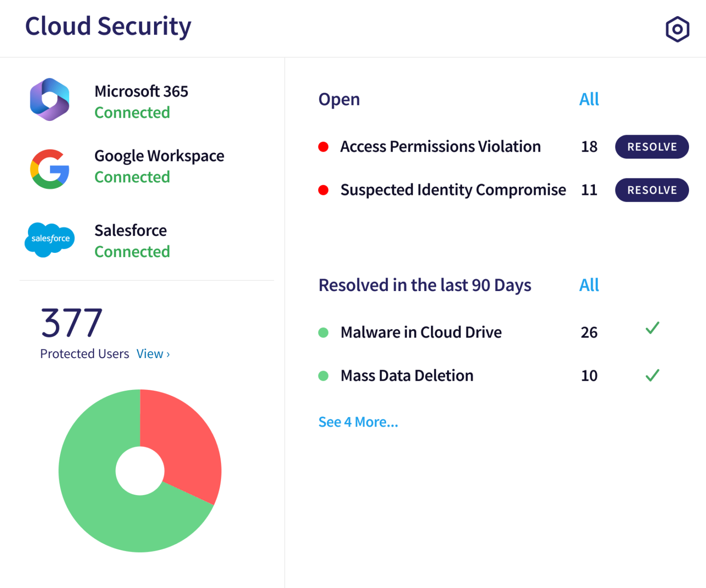The image size is (706, 588).
Task: Expand All open issues
Action: tap(589, 99)
